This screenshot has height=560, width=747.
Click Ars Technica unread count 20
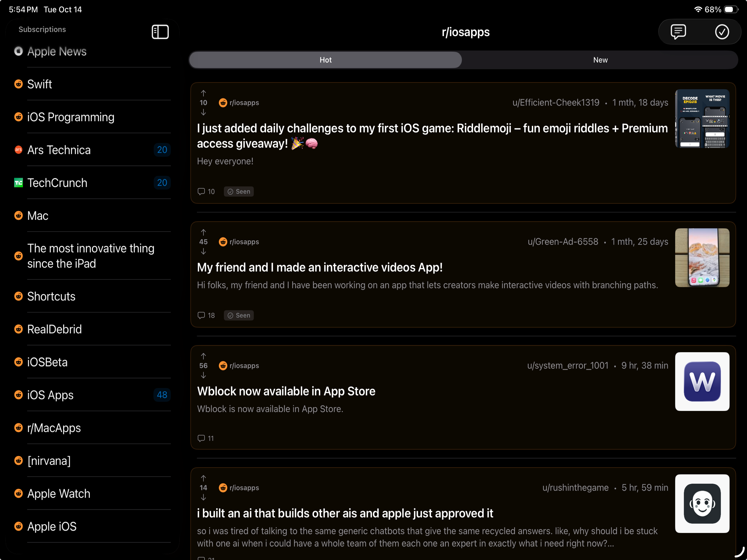(162, 150)
